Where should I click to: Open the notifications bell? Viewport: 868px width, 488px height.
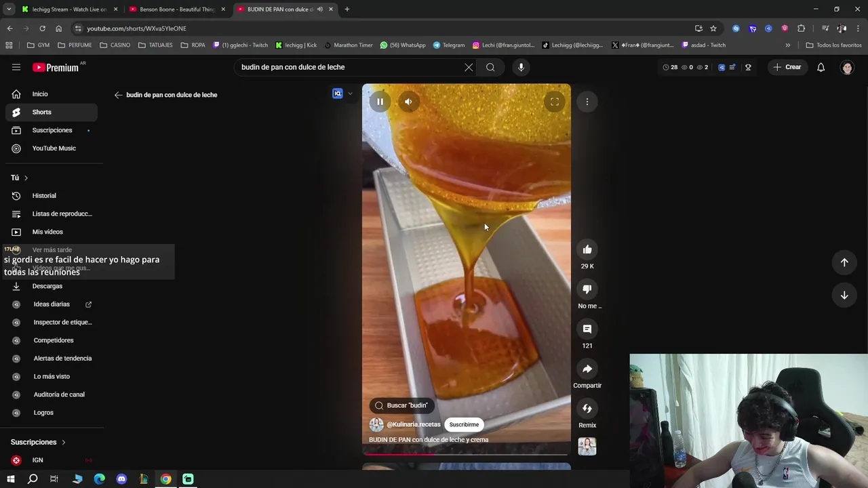point(821,67)
